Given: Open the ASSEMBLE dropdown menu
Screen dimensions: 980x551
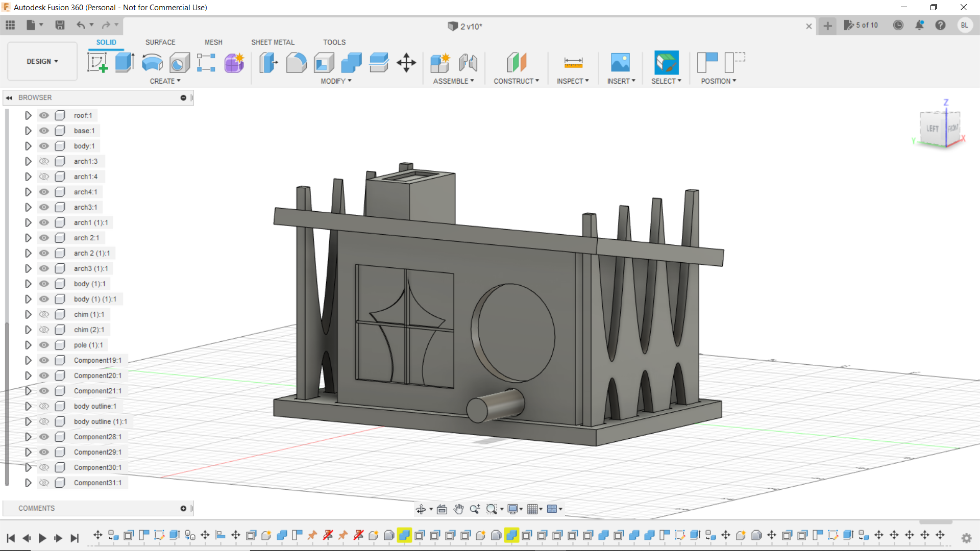Looking at the screenshot, I should 453,81.
